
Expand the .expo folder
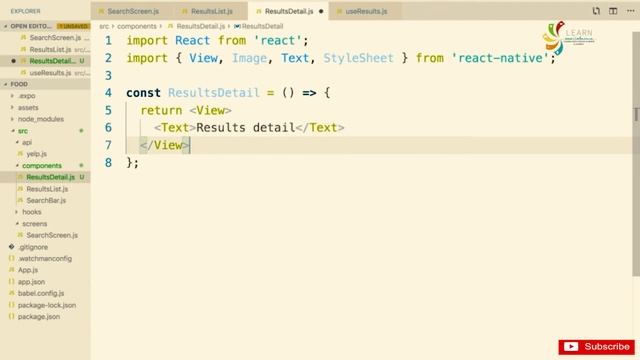click(x=27, y=96)
